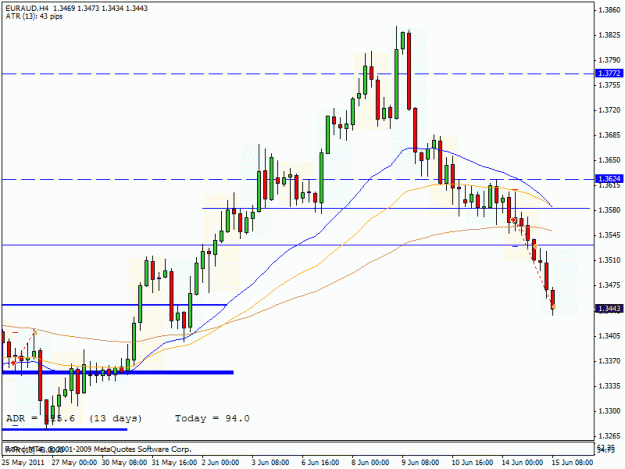Click the 2 Jun 00:00 time label
Image resolution: width=625 pixels, height=469 pixels.
pos(220,462)
